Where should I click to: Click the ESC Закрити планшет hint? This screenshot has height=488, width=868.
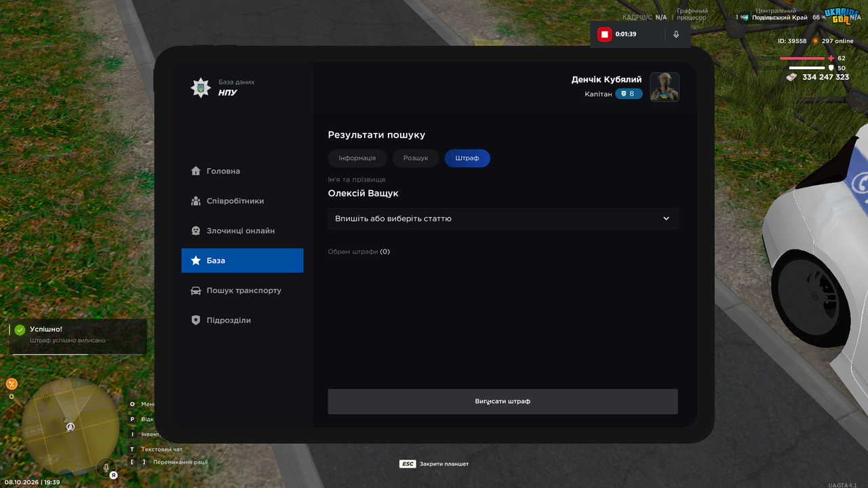pyautogui.click(x=434, y=464)
